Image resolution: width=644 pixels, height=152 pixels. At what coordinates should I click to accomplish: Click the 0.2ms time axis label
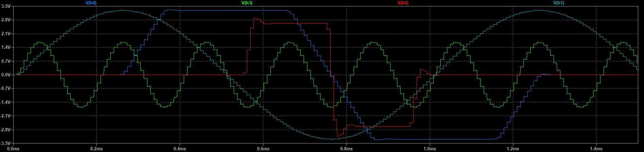[96, 149]
